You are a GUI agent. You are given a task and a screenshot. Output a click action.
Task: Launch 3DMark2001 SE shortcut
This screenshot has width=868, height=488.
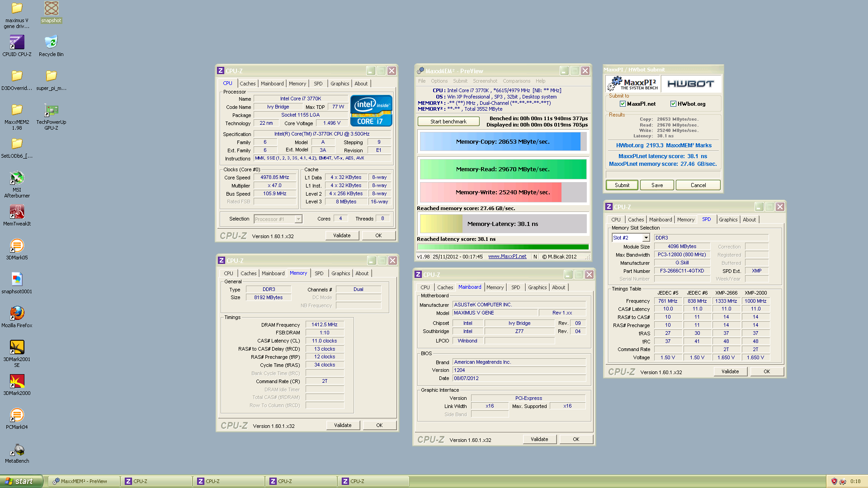click(17, 354)
